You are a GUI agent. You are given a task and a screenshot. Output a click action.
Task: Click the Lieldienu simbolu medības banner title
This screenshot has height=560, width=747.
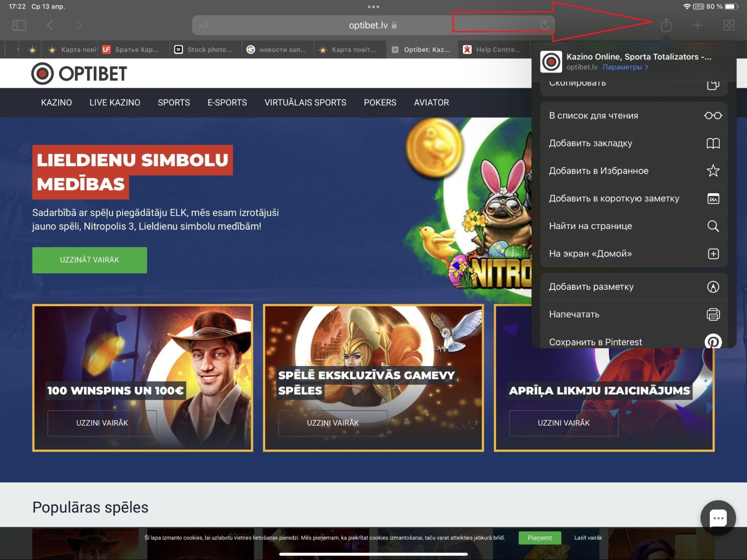(133, 172)
